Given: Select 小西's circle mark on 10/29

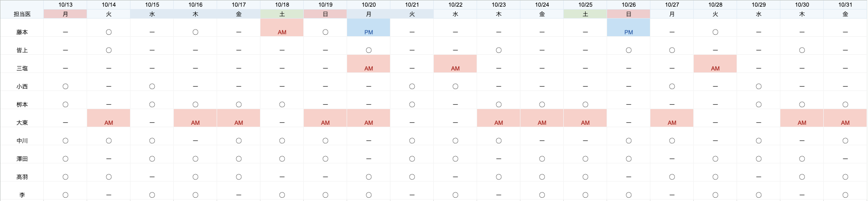Looking at the screenshot, I should [x=758, y=87].
